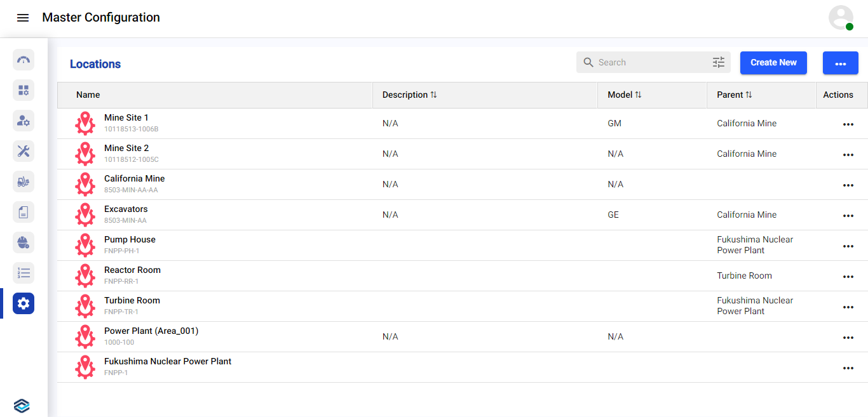Viewport: 868px width, 417px height.
Task: Open the numbered list sidebar icon
Action: (x=24, y=273)
